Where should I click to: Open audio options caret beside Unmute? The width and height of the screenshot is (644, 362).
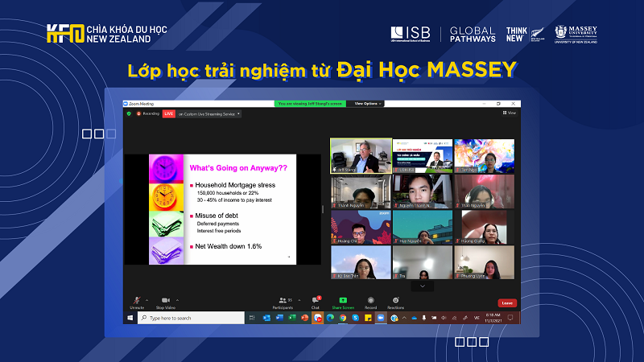[x=147, y=300]
